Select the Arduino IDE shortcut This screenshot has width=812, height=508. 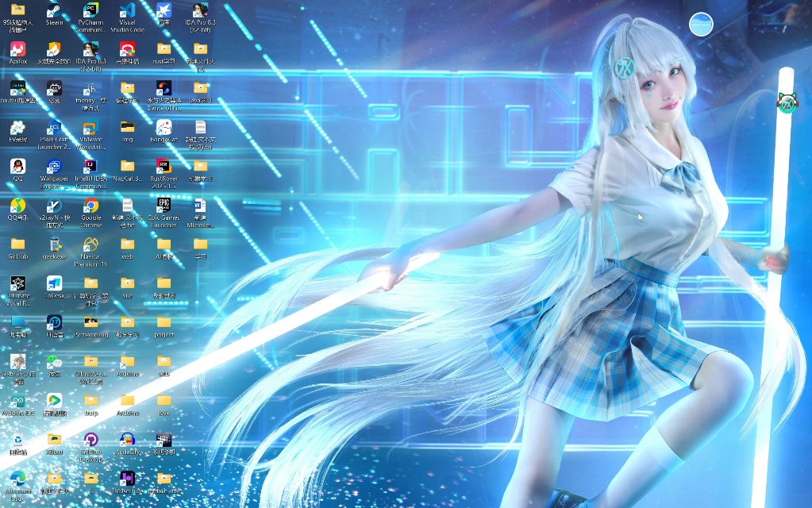(x=17, y=401)
